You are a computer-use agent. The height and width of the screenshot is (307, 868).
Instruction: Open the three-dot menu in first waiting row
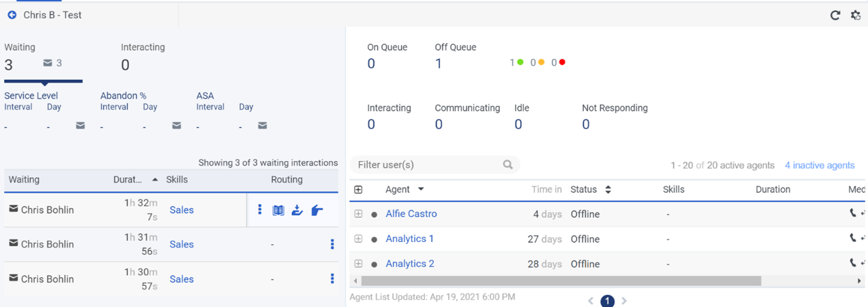click(260, 209)
